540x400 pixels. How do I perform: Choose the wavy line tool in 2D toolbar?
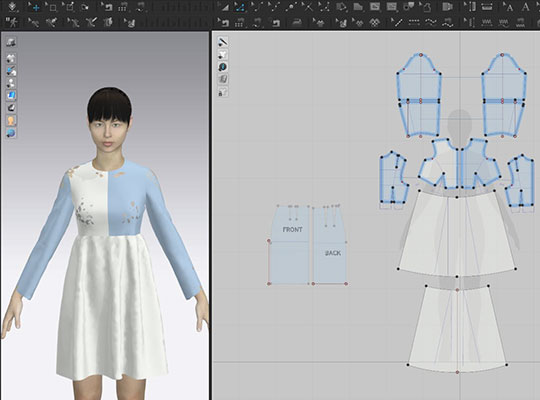click(x=430, y=23)
